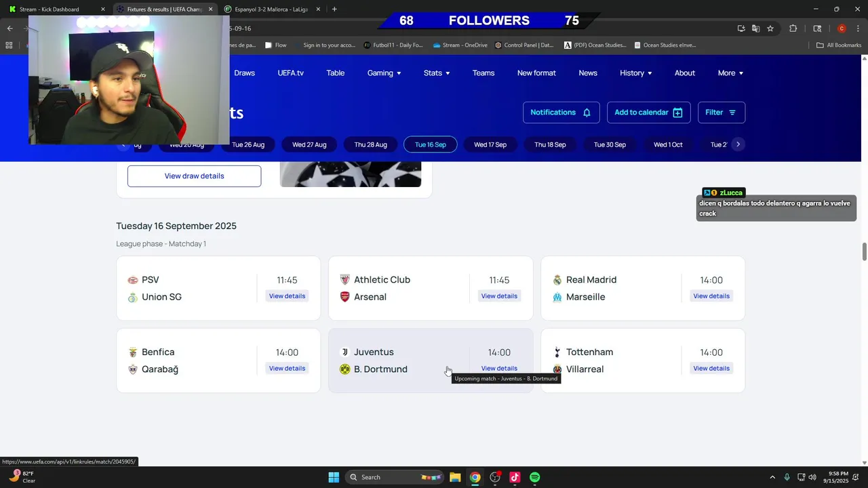Expand the History dropdown menu

coord(636,73)
